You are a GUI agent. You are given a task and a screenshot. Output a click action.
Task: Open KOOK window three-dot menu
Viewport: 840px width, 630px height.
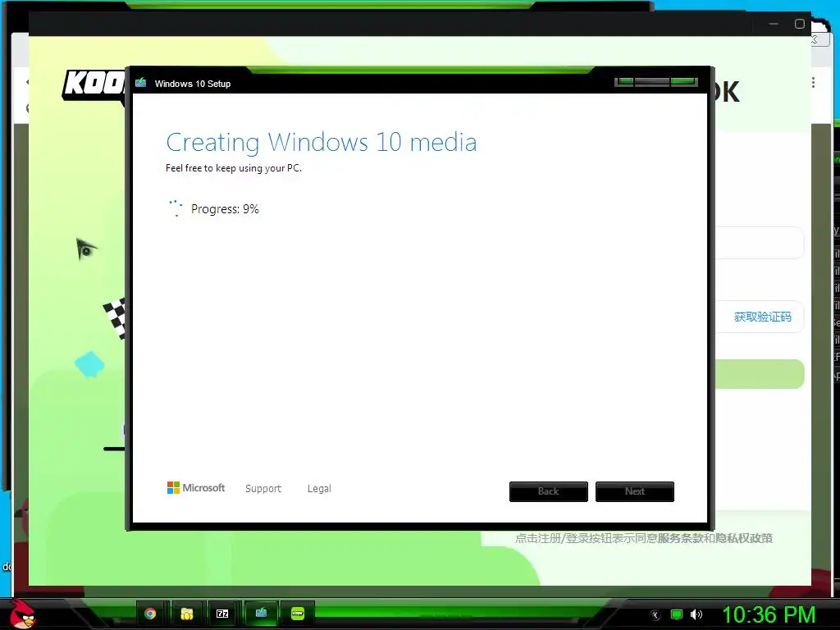[813, 83]
